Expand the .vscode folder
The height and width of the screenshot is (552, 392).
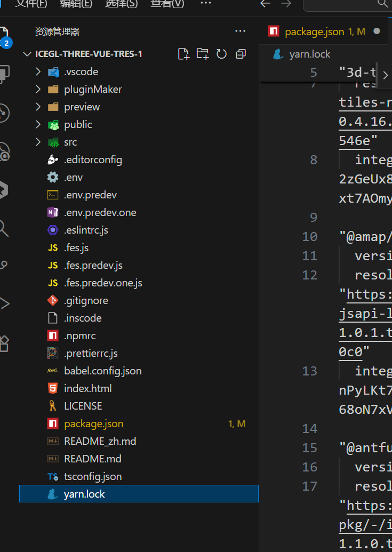click(x=38, y=71)
